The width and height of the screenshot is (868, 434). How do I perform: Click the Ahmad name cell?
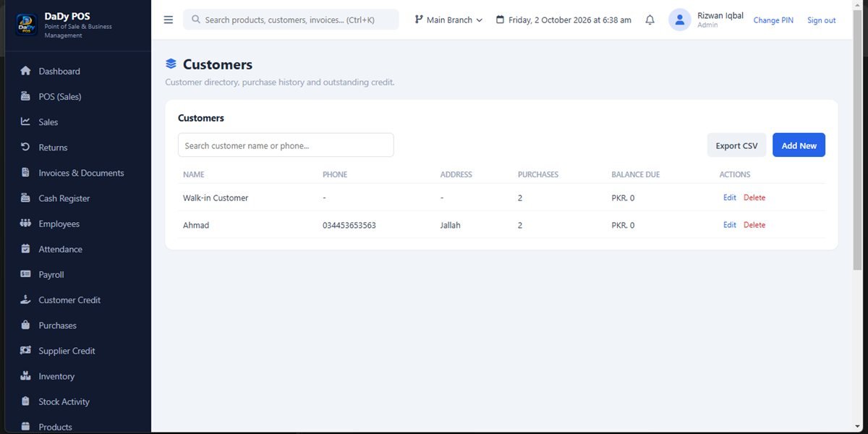point(196,225)
